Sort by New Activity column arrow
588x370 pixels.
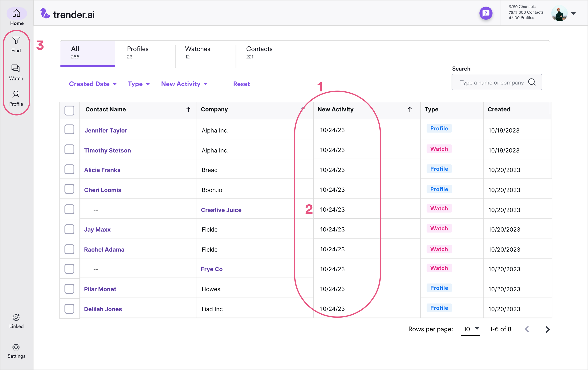409,109
